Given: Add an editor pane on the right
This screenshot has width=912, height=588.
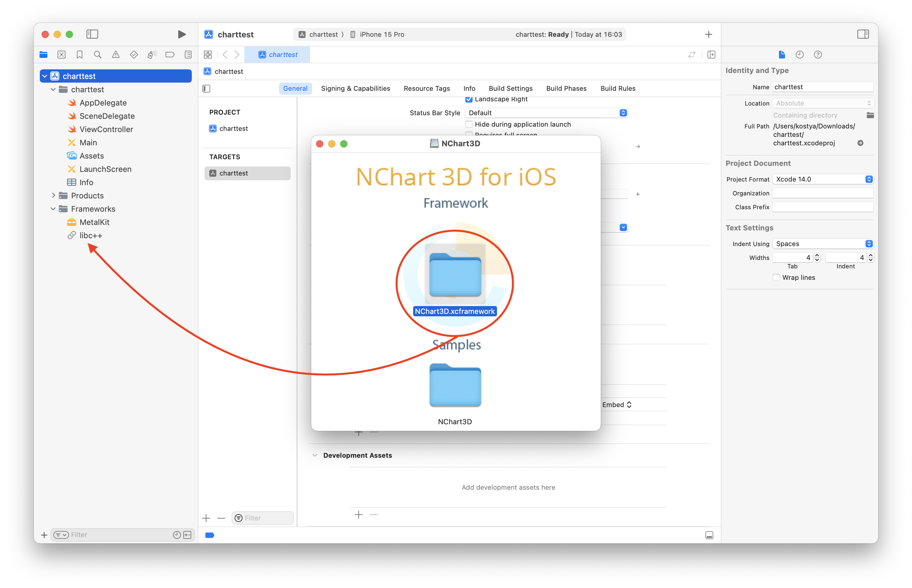Looking at the screenshot, I should click(711, 55).
